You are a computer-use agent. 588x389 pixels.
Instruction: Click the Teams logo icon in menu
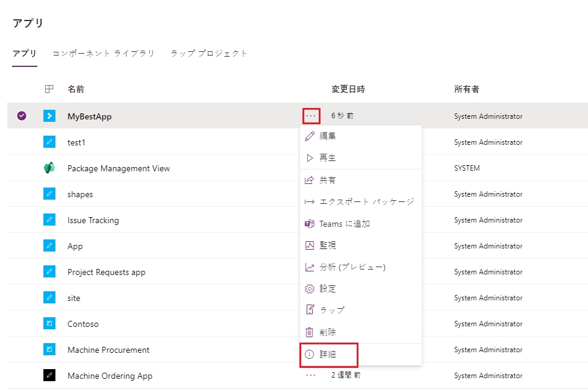(310, 224)
